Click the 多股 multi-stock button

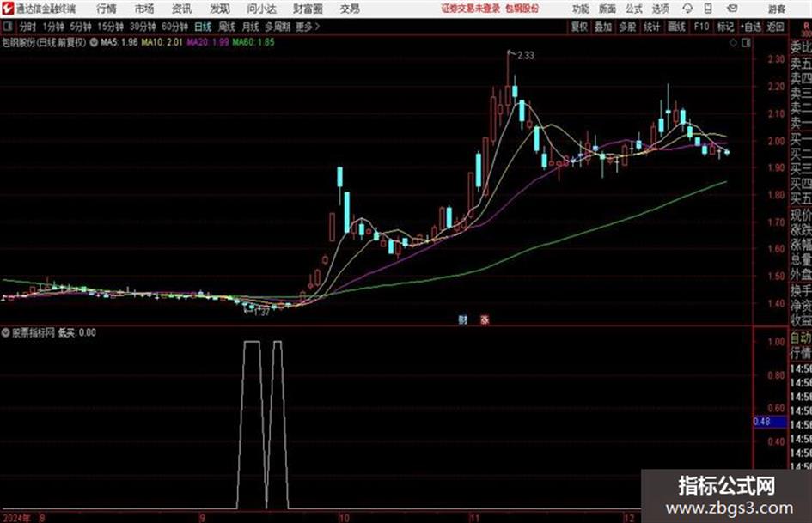627,27
